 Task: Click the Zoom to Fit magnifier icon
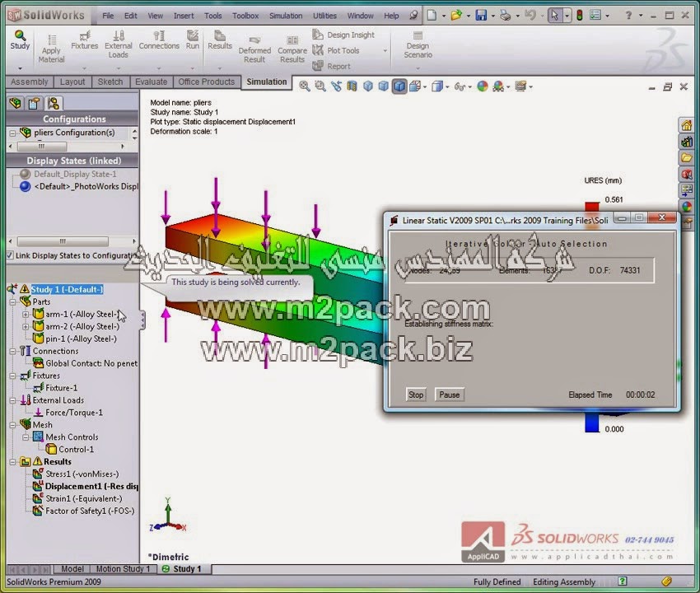[305, 86]
